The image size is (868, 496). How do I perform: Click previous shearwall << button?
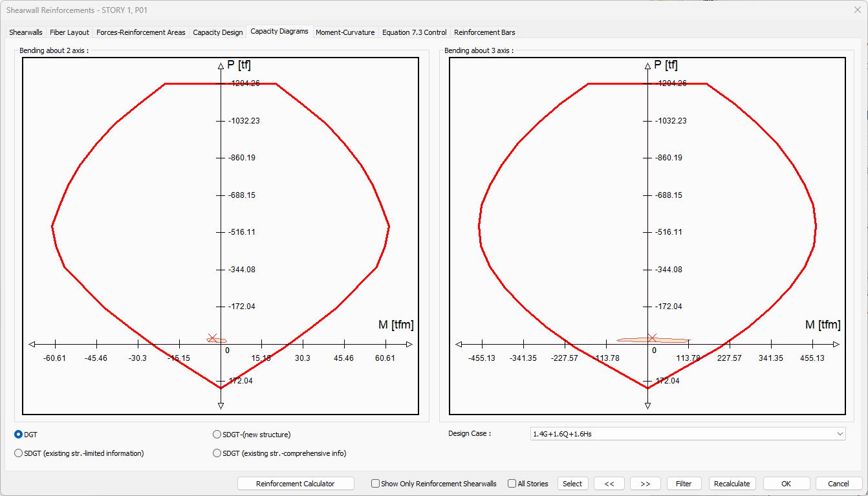click(x=609, y=484)
